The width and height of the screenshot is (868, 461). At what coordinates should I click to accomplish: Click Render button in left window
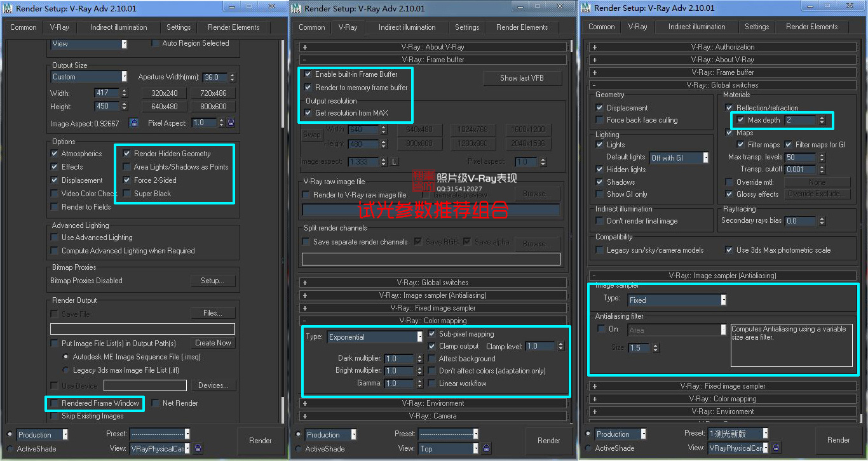(261, 441)
